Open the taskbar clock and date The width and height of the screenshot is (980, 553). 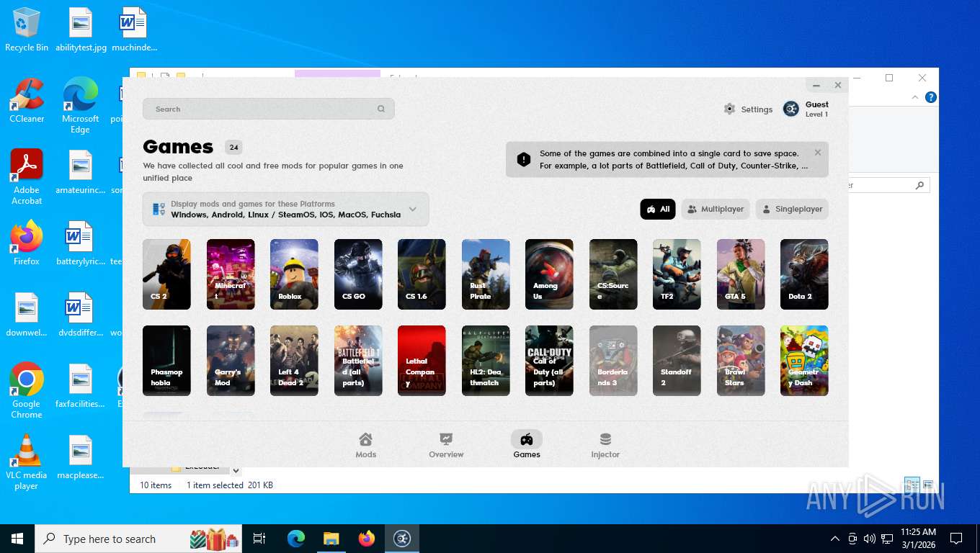pyautogui.click(x=918, y=539)
